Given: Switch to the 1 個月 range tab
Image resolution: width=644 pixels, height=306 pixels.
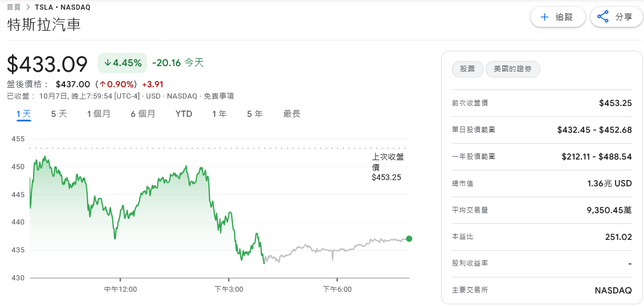Looking at the screenshot, I should [x=99, y=114].
